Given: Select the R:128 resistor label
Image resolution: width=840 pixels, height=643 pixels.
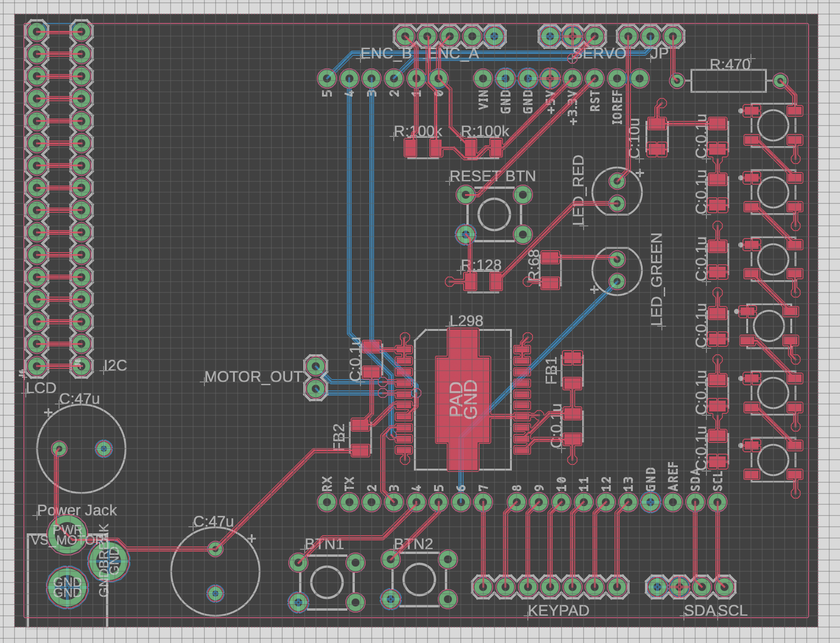Looking at the screenshot, I should point(481,265).
